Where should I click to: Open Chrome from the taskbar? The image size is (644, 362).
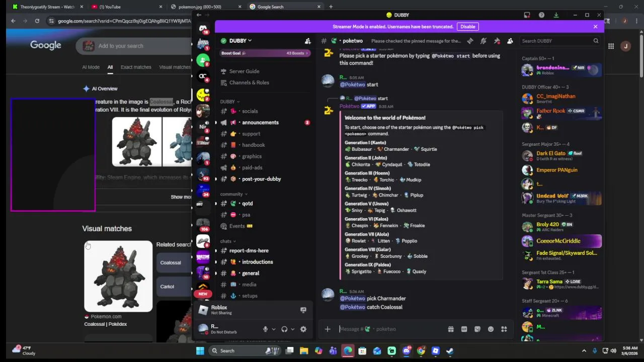pos(421,351)
